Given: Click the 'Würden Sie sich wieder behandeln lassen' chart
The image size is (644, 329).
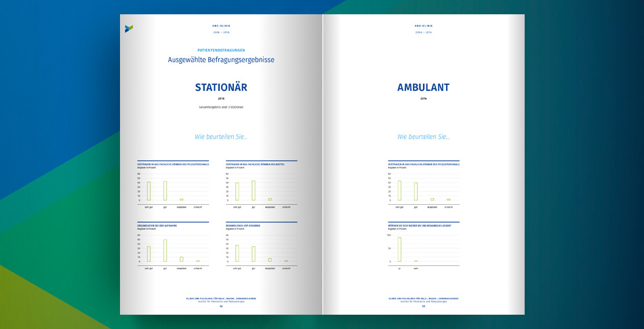Looking at the screenshot, I should [x=423, y=246].
